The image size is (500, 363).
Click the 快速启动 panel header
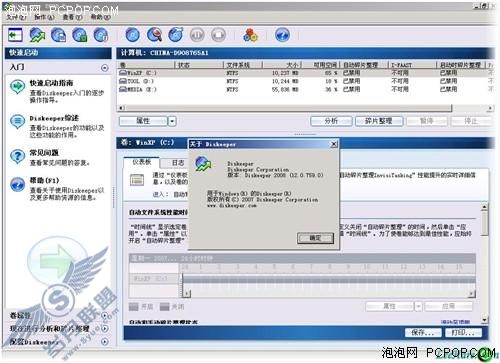[58, 53]
